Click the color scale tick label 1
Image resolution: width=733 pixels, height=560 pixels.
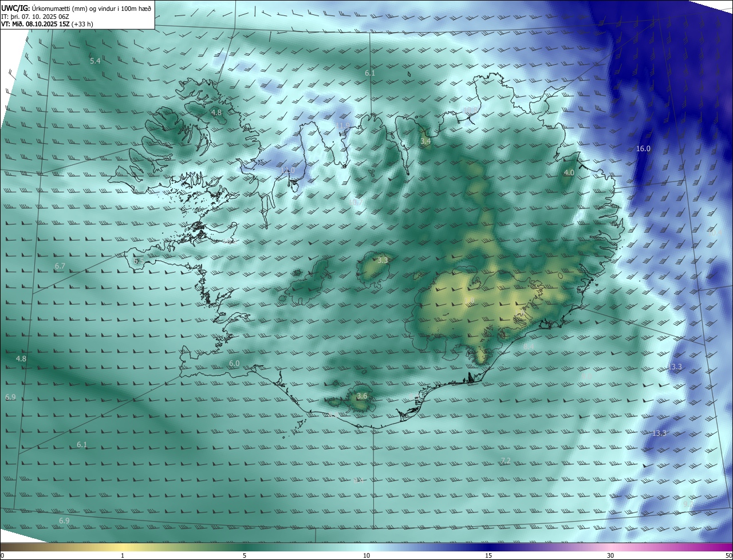[123, 556]
